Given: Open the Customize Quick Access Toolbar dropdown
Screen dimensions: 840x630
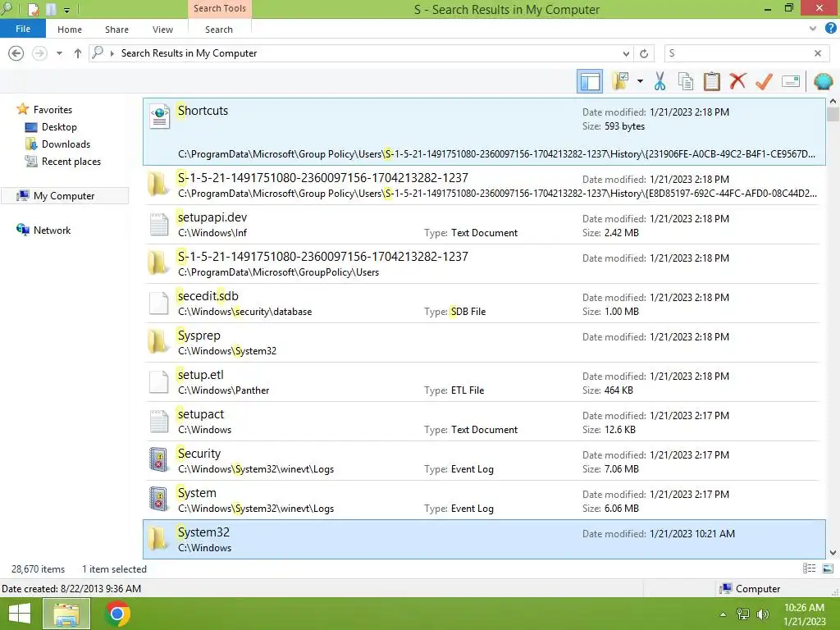Looking at the screenshot, I should (x=66, y=10).
